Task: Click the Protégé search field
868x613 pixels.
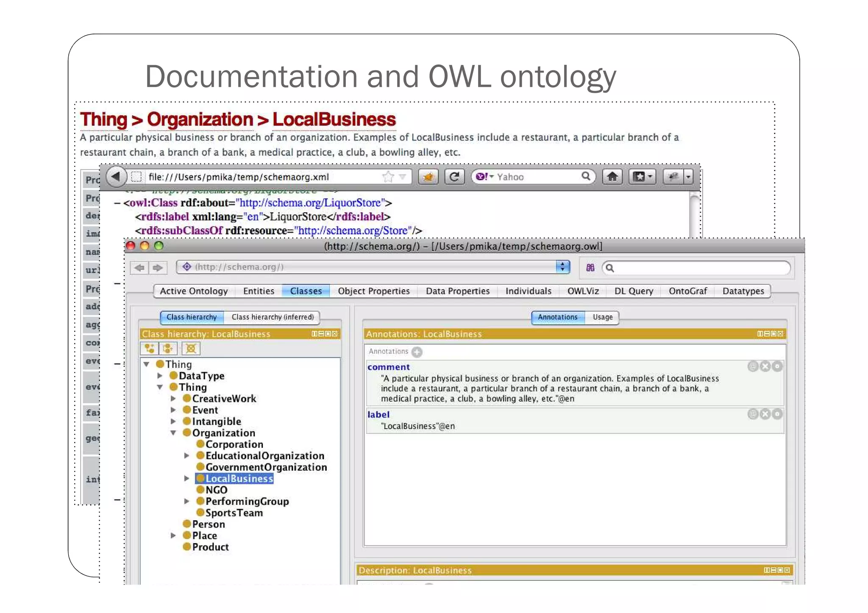Action: pyautogui.click(x=696, y=268)
